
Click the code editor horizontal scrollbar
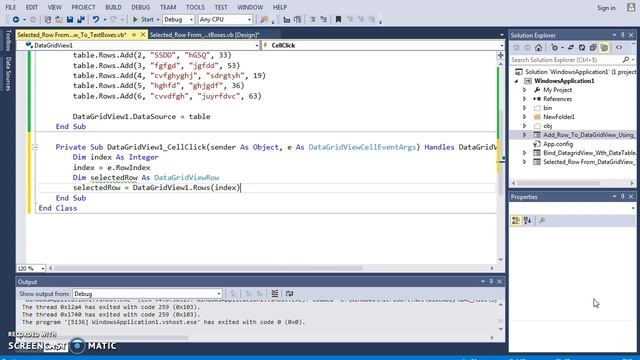tap(208, 268)
